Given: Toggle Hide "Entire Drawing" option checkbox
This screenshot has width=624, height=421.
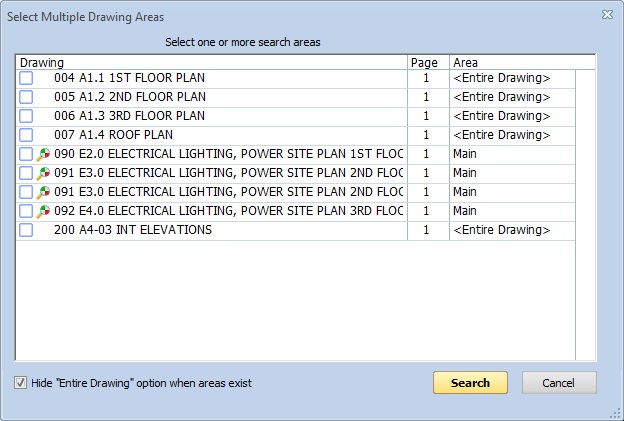Looking at the screenshot, I should click(20, 383).
